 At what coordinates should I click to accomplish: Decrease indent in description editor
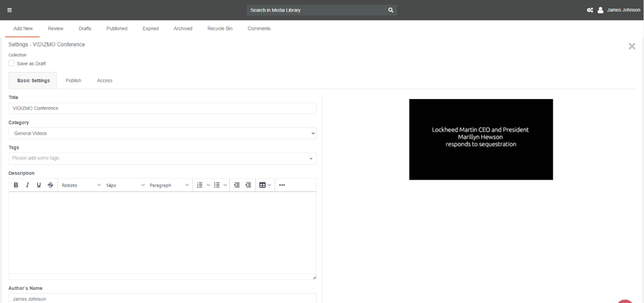click(x=237, y=185)
